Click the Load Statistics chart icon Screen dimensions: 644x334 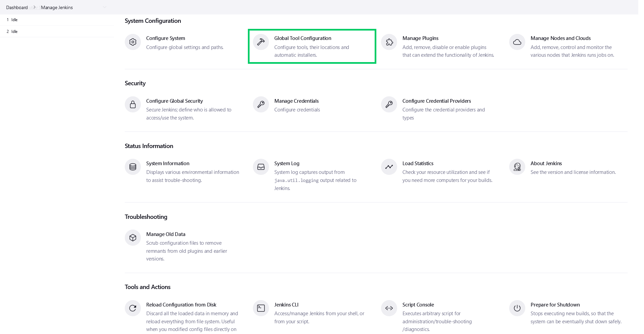tap(389, 167)
